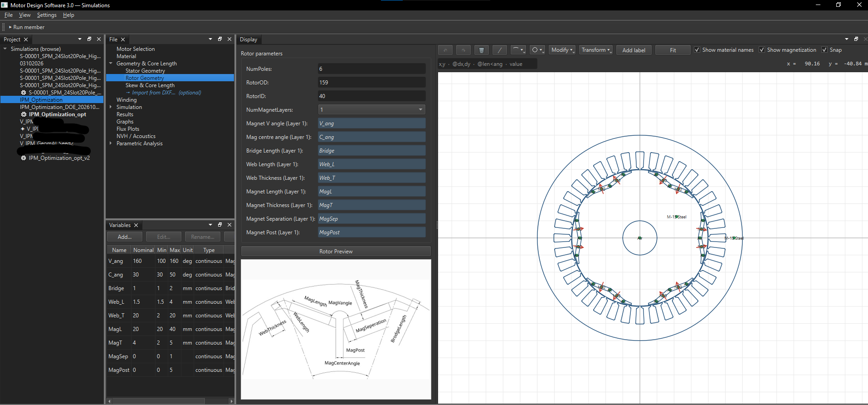
Task: Open the NumMagnetLayers combo box
Action: coord(372,109)
